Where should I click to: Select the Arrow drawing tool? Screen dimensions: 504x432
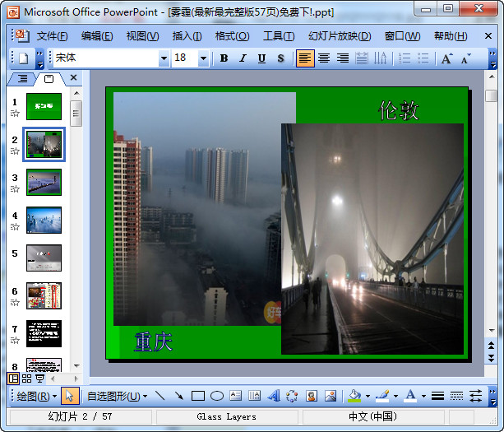[178, 396]
